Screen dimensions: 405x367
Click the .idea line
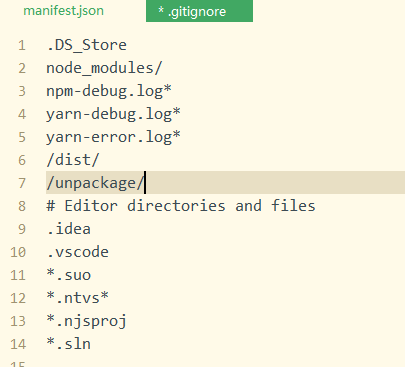tap(68, 229)
